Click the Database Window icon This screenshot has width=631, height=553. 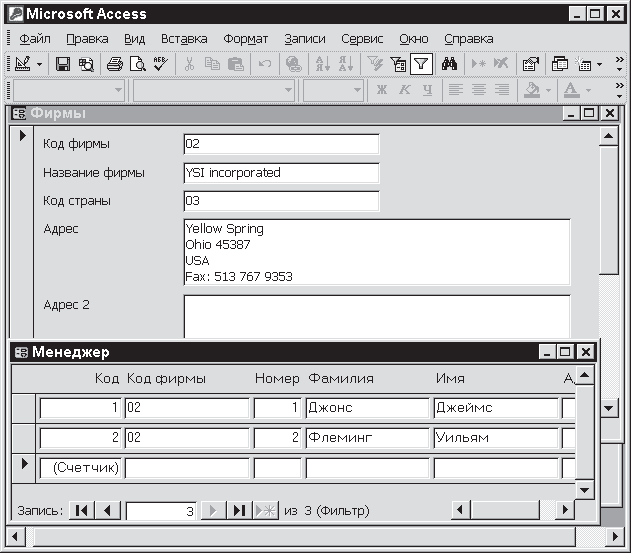559,64
